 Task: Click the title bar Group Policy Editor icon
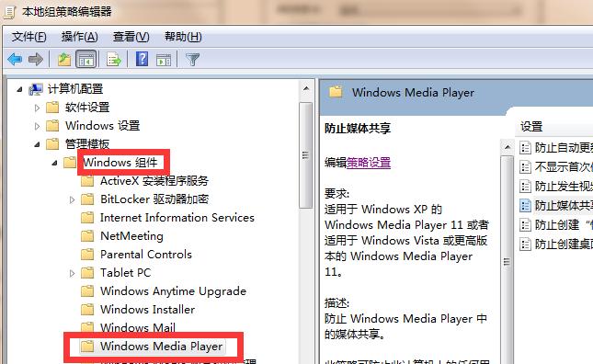pos(9,11)
